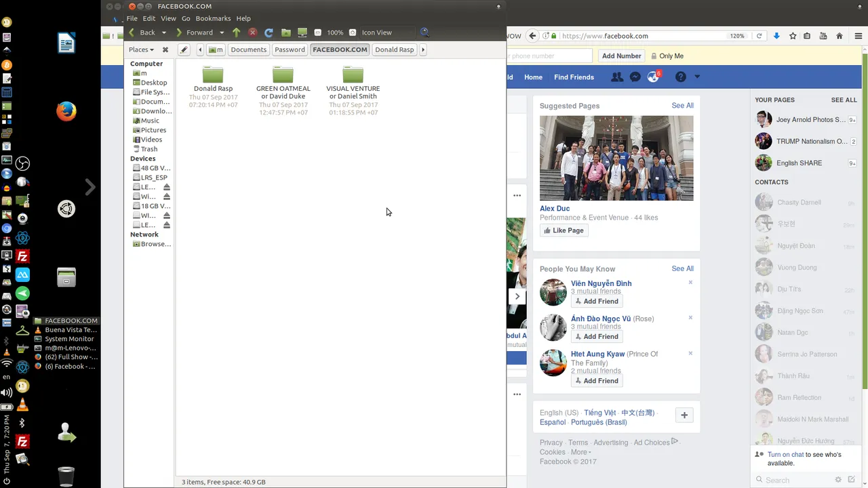Open the Icon View mode dropdown

[387, 33]
